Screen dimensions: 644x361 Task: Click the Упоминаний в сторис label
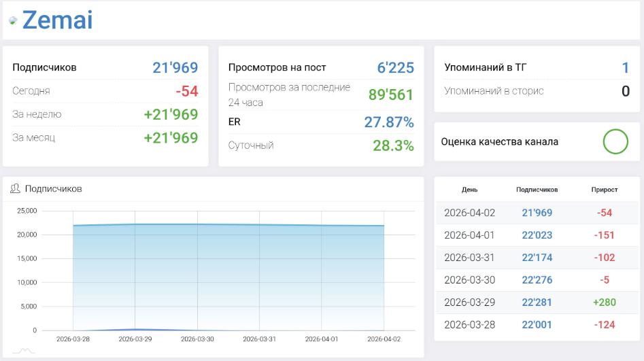tap(494, 91)
